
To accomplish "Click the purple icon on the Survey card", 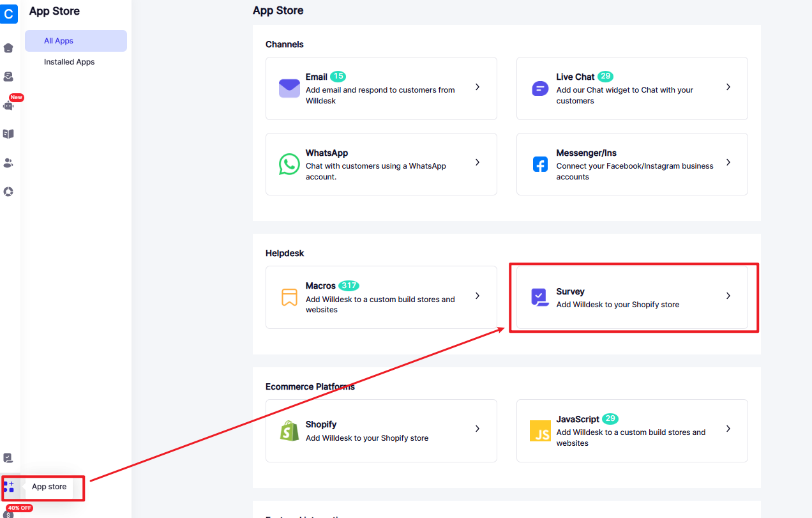I will pyautogui.click(x=540, y=298).
